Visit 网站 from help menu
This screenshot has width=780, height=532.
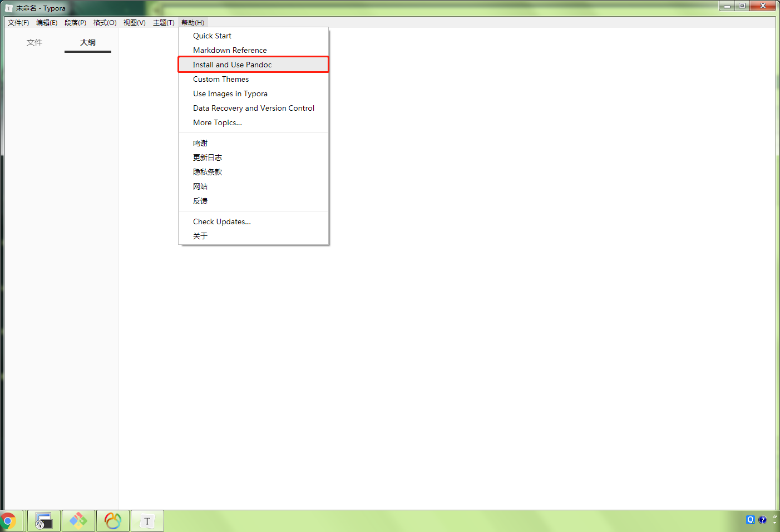click(x=254, y=186)
